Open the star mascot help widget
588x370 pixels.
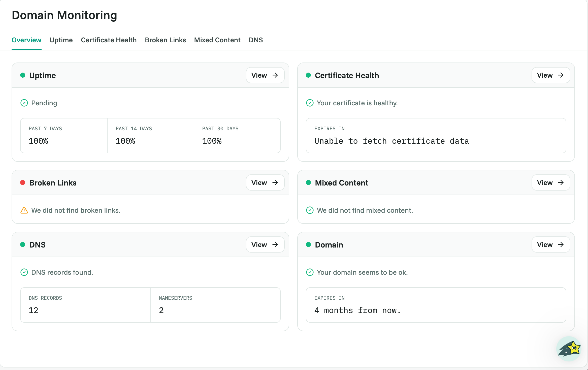[569, 349]
